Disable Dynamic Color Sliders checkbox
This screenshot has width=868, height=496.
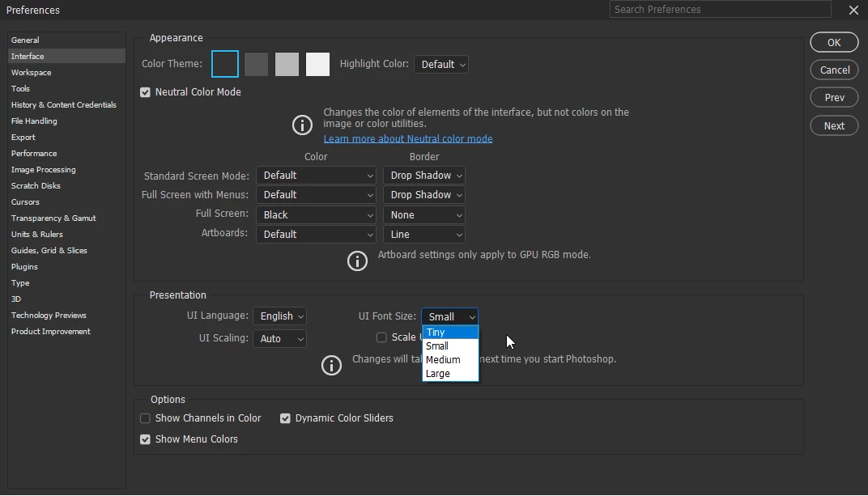point(285,418)
